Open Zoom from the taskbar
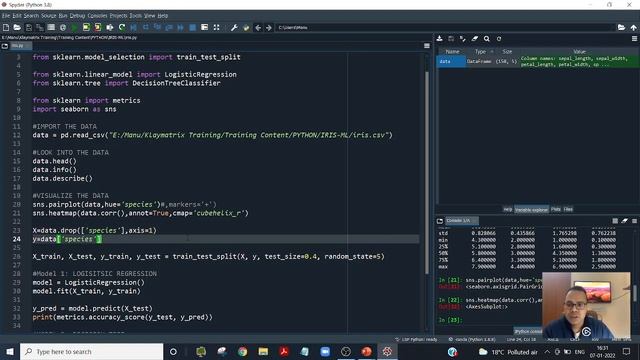The height and width of the screenshot is (360, 640). click(325, 351)
